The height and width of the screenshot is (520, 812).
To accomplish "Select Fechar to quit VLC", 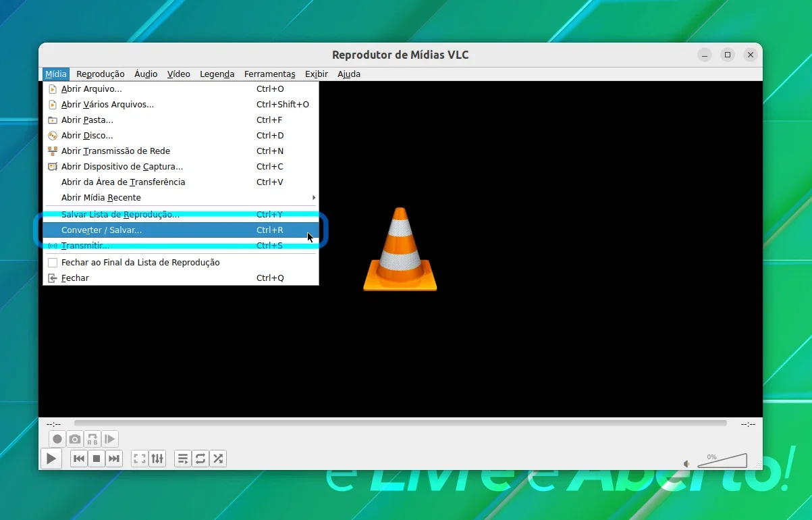I will click(x=181, y=278).
